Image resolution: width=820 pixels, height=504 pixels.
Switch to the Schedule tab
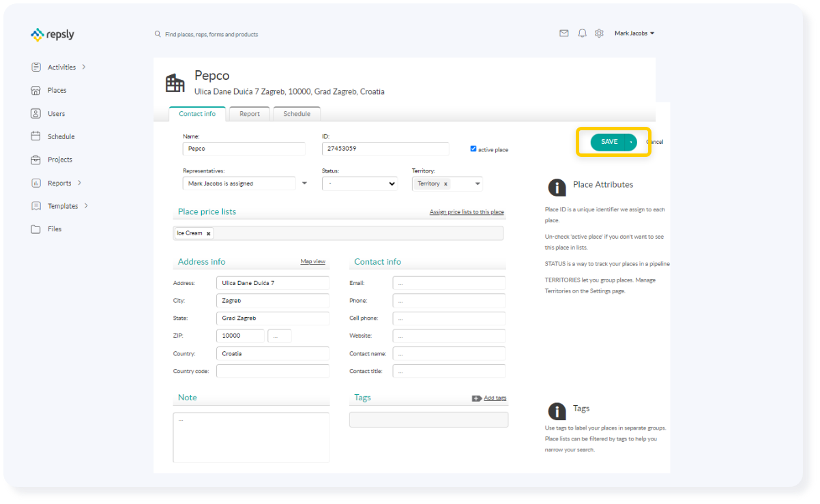297,114
